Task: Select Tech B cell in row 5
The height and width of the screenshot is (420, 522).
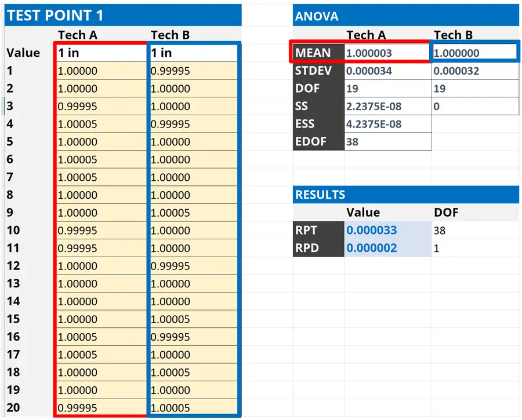Action: point(194,142)
